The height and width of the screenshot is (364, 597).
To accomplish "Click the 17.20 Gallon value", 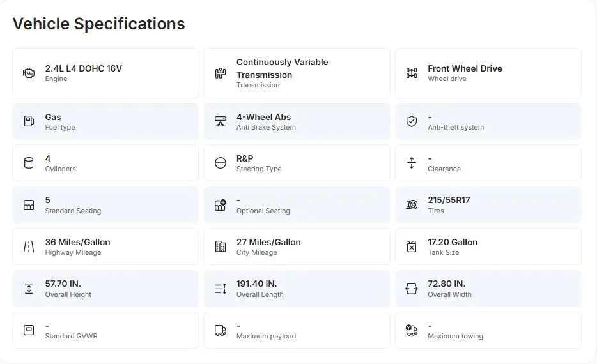I will pyautogui.click(x=453, y=242).
